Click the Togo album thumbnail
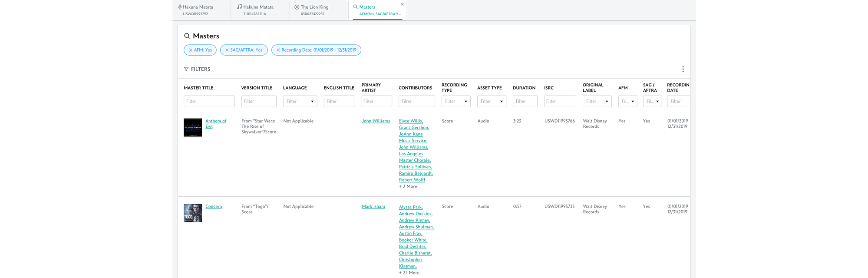The image size is (868, 278). pos(193,213)
